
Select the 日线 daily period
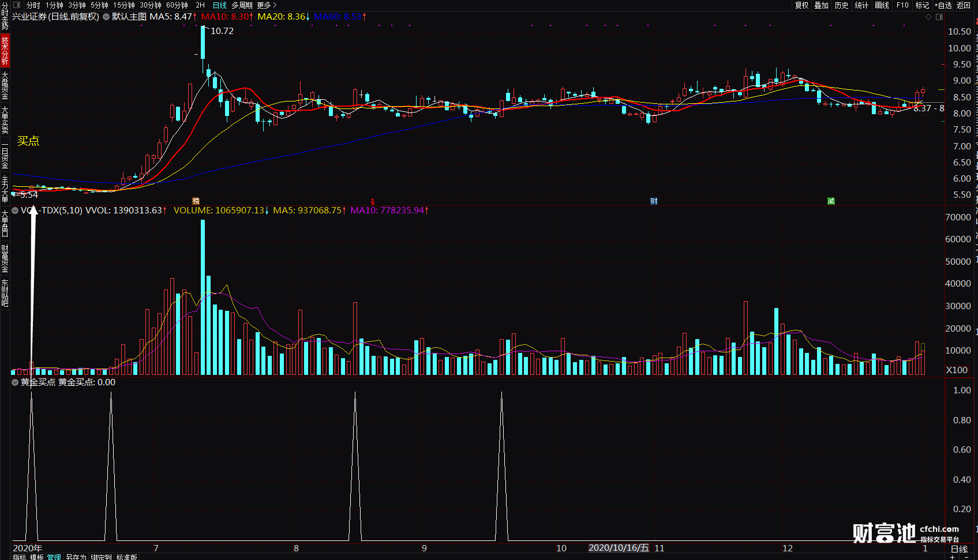tap(220, 5)
